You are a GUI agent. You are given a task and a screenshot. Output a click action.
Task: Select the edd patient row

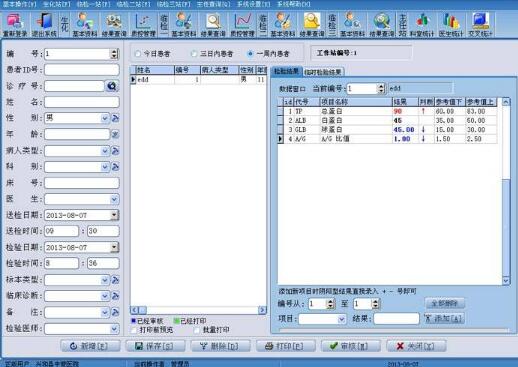coord(199,80)
